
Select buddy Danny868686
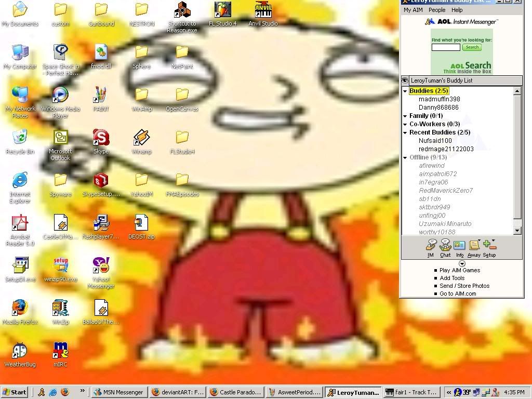438,108
